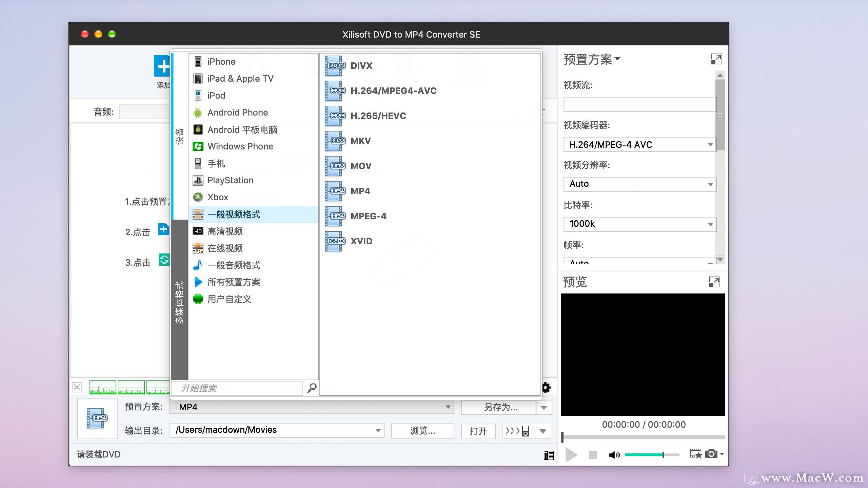This screenshot has height=488, width=868.
Task: Choose Android 平板电脑 category
Action: pos(253,129)
